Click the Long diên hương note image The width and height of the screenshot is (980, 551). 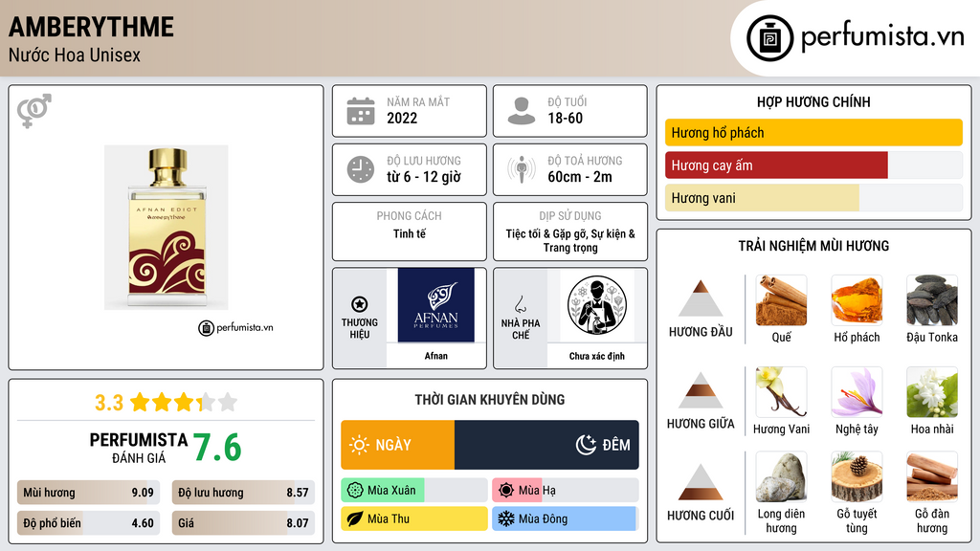click(x=781, y=477)
